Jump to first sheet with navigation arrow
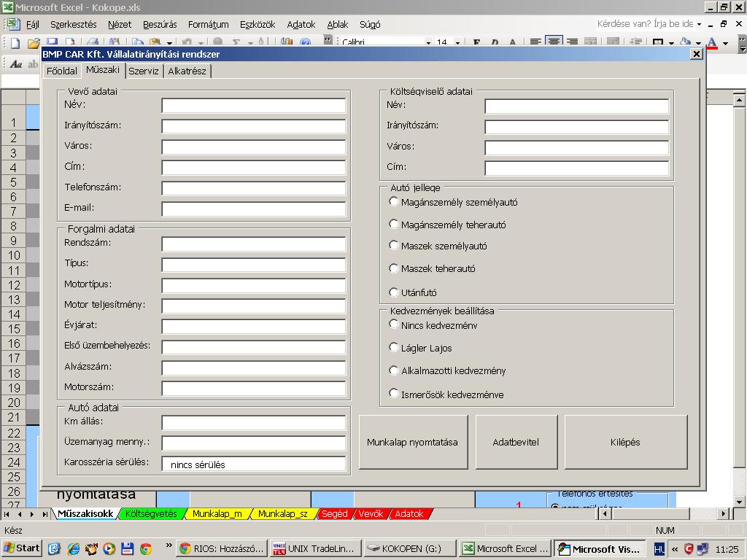Viewport: 747px width, 560px height. [x=7, y=514]
